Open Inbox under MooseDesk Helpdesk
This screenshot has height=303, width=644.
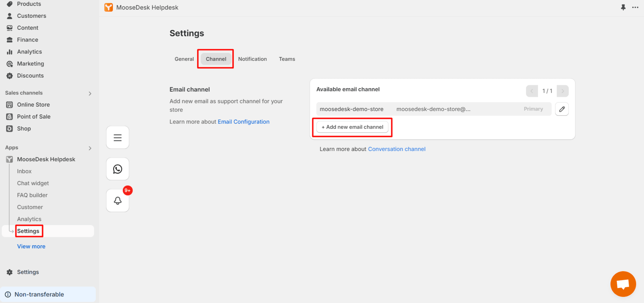click(24, 172)
